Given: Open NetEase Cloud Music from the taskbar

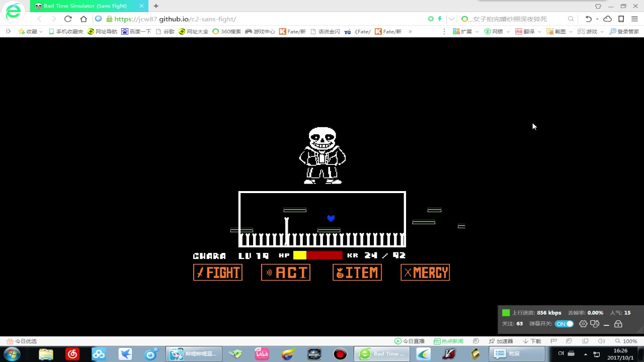Looking at the screenshot, I should [x=72, y=354].
